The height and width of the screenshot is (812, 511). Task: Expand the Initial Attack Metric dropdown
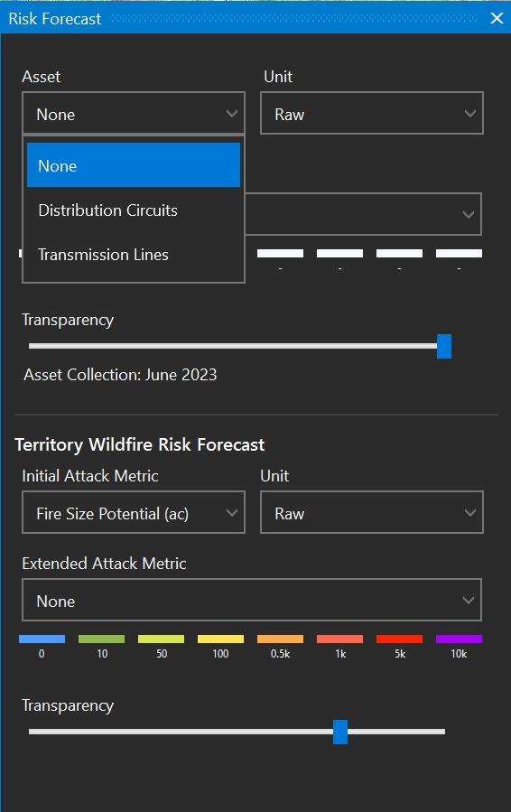134,513
